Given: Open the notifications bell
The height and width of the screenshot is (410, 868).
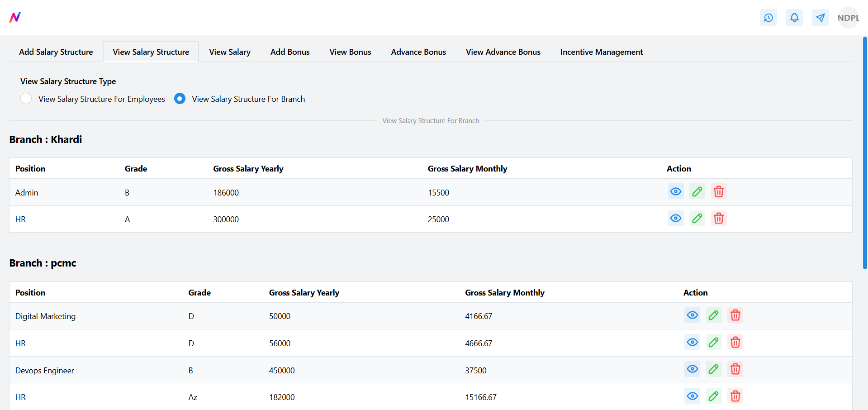Looking at the screenshot, I should pyautogui.click(x=794, y=18).
